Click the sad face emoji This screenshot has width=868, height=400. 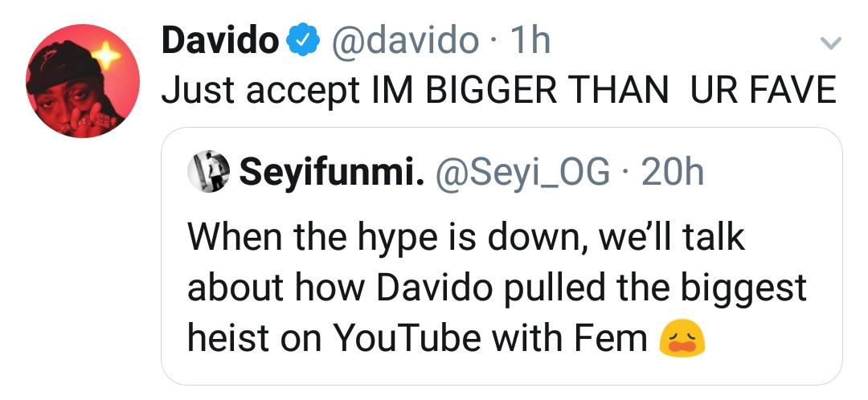(x=682, y=340)
